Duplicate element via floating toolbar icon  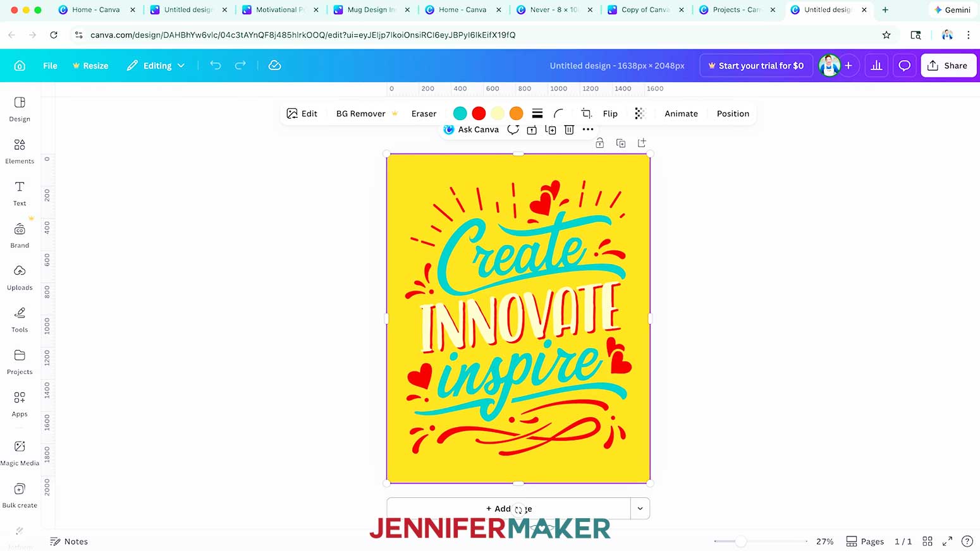[551, 130]
